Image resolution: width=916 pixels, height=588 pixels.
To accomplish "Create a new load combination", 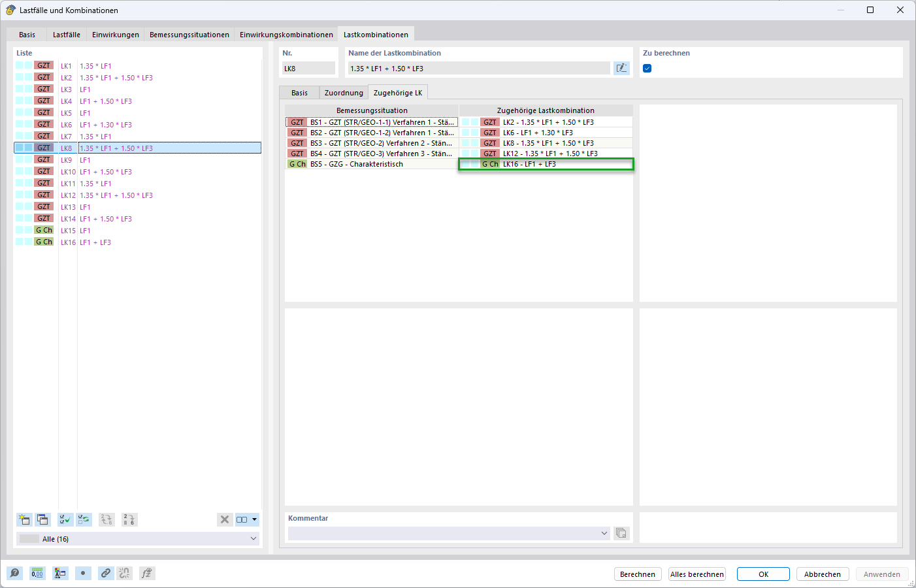I will (24, 519).
